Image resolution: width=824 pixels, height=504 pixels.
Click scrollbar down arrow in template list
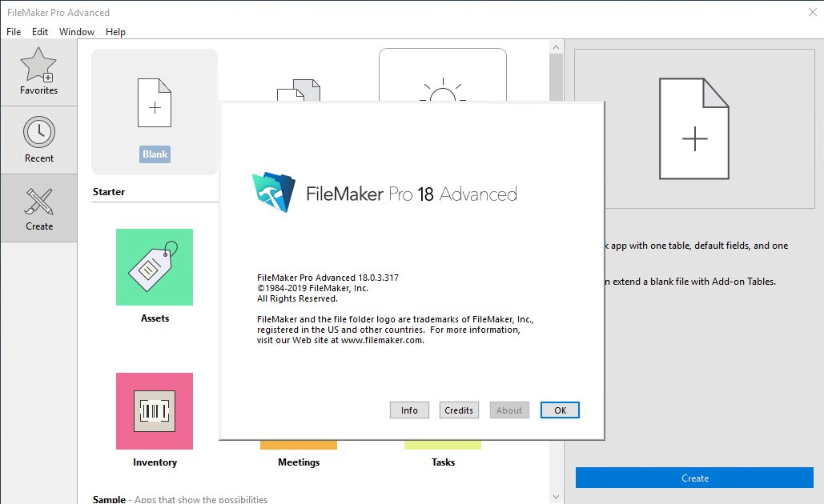(x=556, y=496)
